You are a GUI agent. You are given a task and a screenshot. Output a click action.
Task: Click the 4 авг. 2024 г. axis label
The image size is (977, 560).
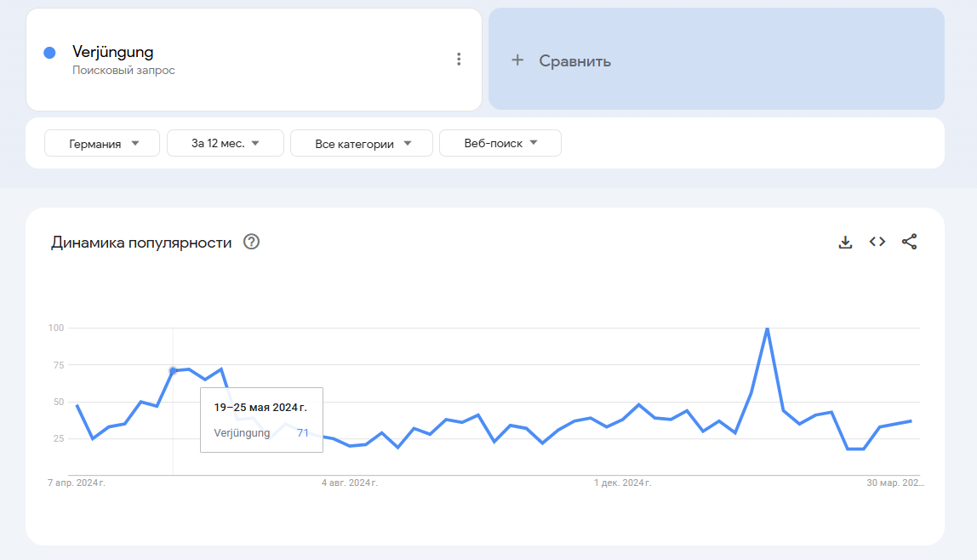350,483
